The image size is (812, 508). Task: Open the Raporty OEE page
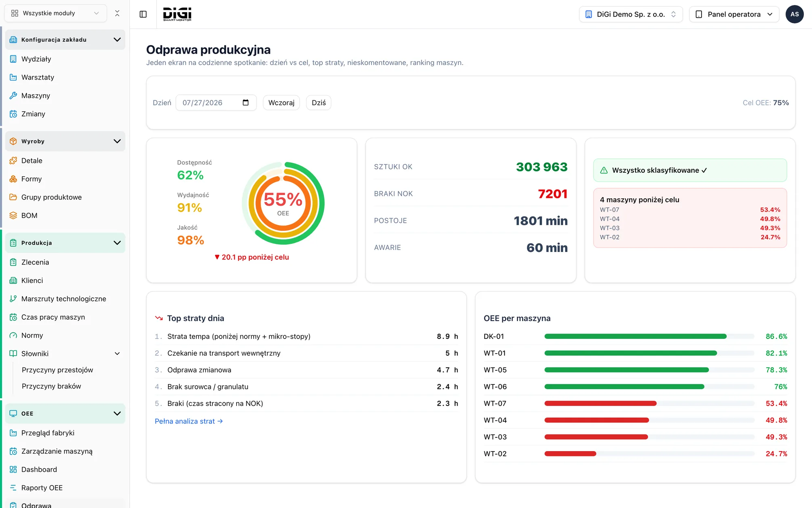click(x=65, y=488)
